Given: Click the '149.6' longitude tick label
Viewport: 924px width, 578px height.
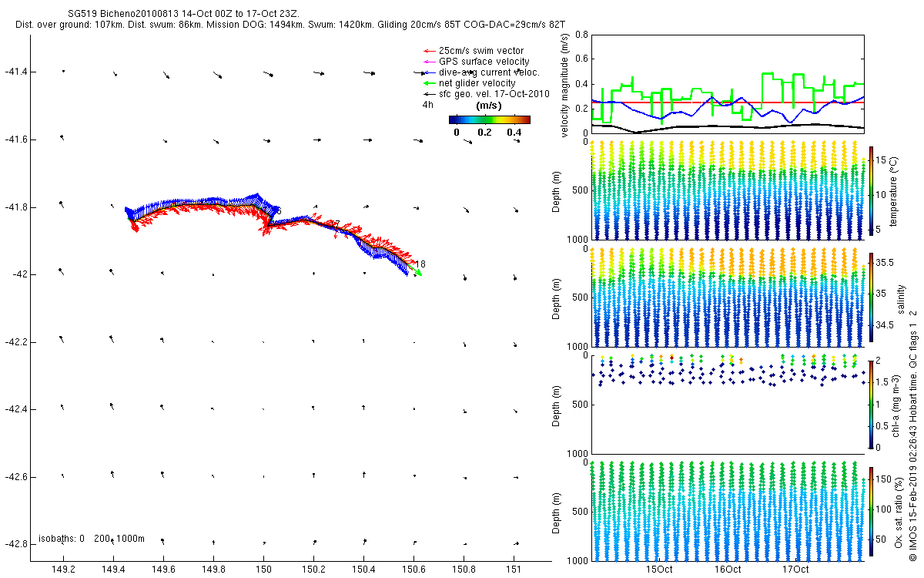Looking at the screenshot, I should [163, 570].
